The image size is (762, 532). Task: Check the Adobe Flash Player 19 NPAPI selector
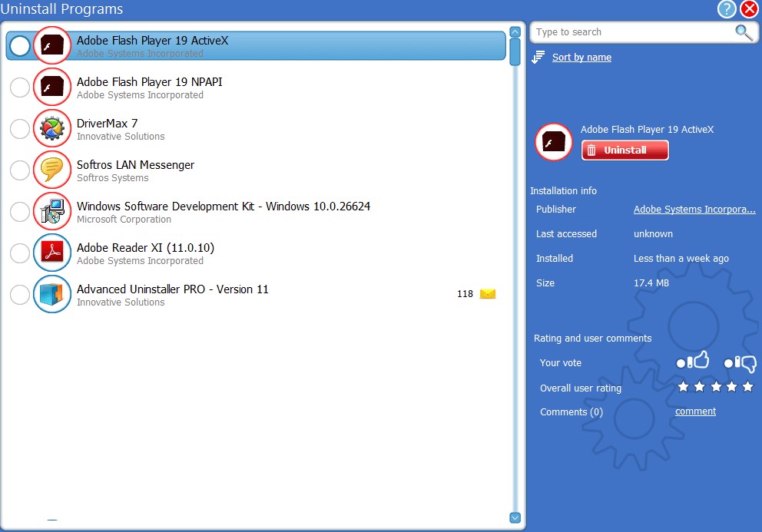[x=20, y=88]
